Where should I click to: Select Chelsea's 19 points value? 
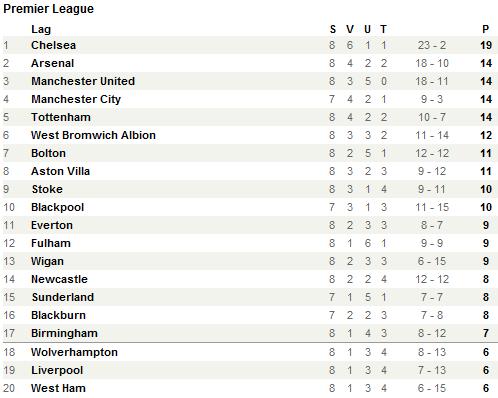pos(486,45)
